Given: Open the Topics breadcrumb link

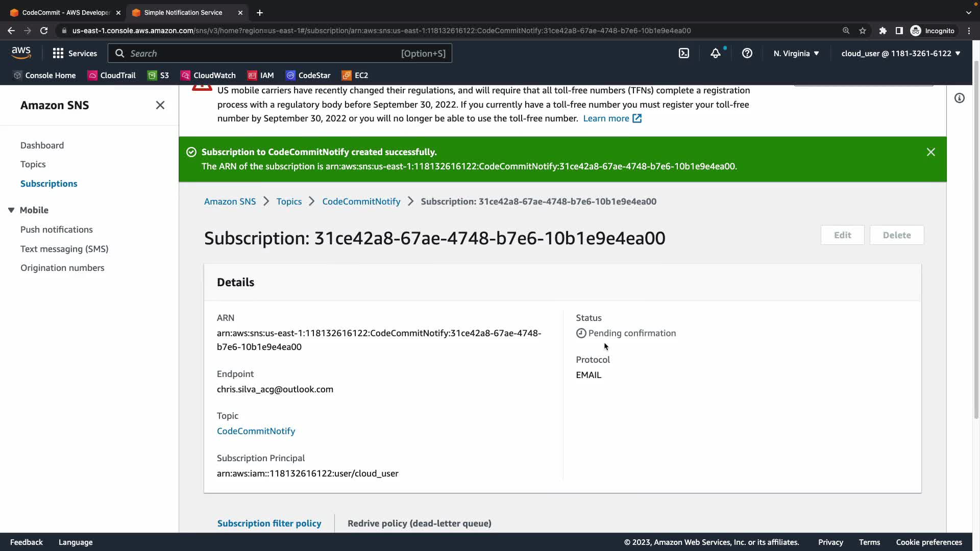Looking at the screenshot, I should pos(289,202).
